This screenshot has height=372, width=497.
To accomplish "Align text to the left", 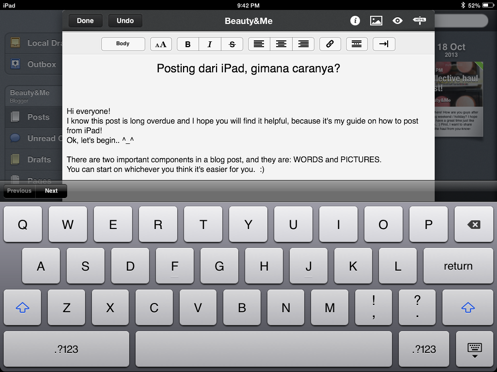I will [x=259, y=44].
